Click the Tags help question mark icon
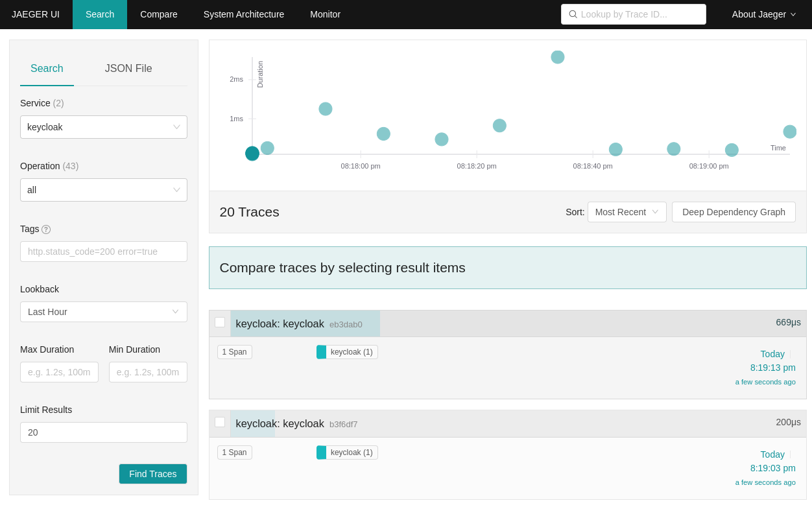 point(46,229)
